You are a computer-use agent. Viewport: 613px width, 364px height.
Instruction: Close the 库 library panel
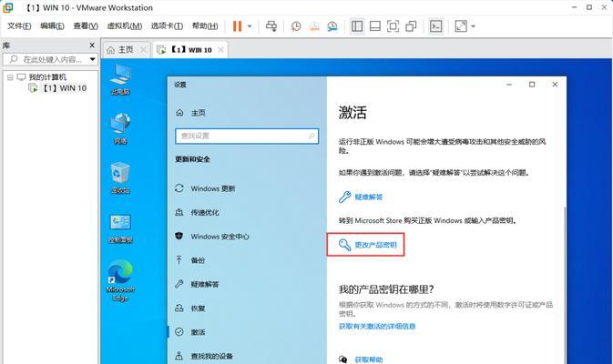click(x=92, y=45)
